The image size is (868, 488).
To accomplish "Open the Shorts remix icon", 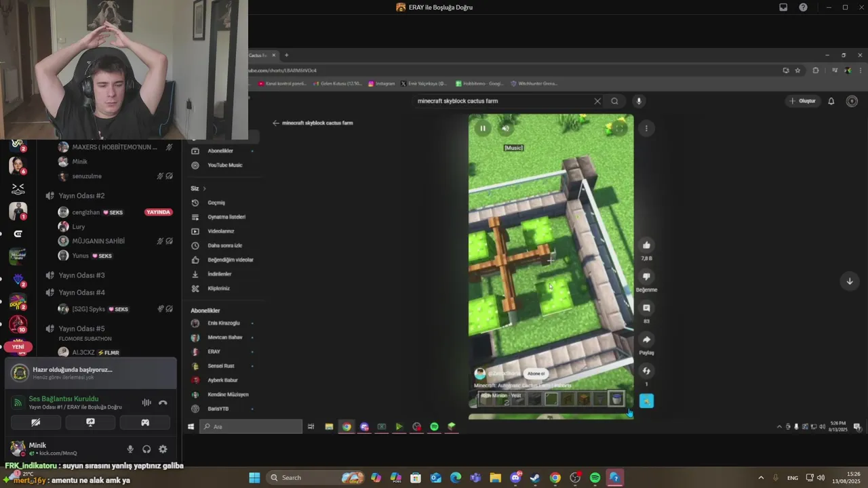I will click(646, 371).
